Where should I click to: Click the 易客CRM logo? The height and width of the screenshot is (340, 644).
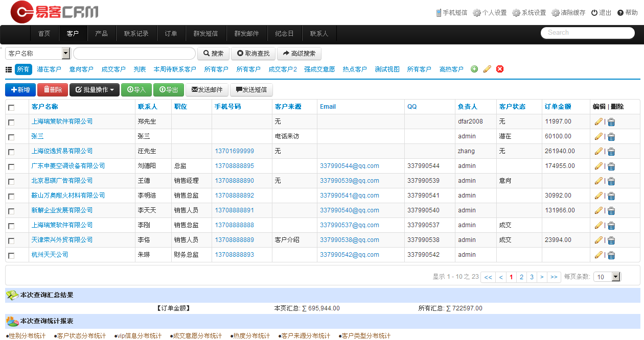[x=55, y=12]
